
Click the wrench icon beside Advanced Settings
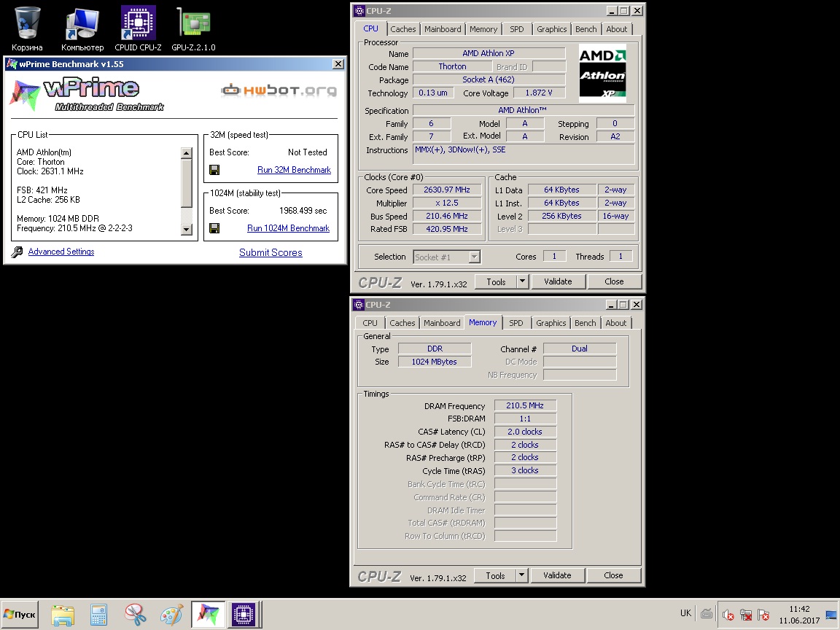point(17,252)
